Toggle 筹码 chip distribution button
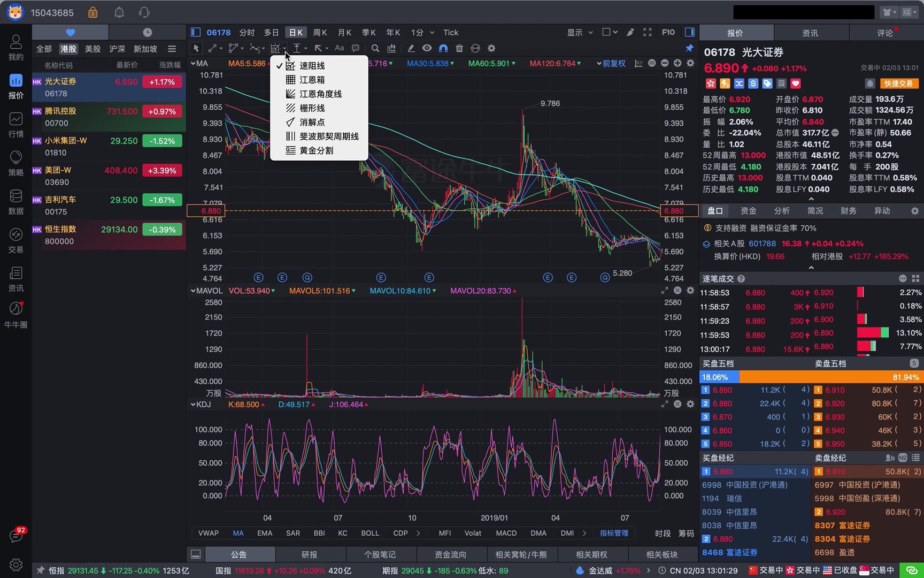Image resolution: width=924 pixels, height=578 pixels. pos(686,533)
